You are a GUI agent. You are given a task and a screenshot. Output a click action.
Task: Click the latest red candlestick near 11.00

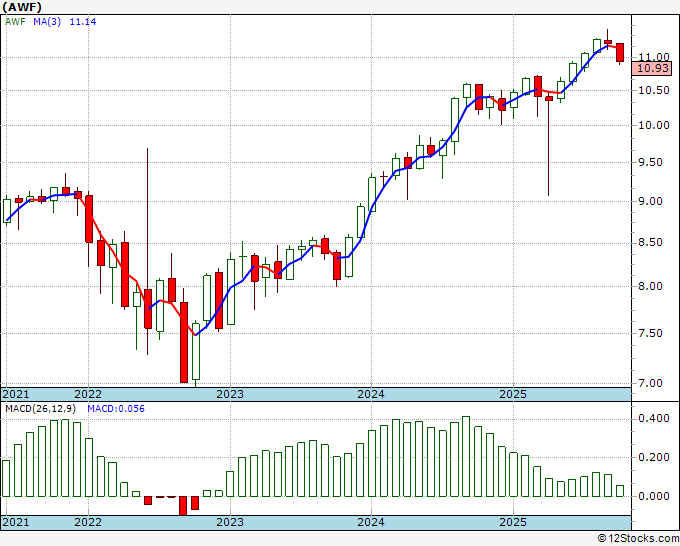[x=620, y=52]
